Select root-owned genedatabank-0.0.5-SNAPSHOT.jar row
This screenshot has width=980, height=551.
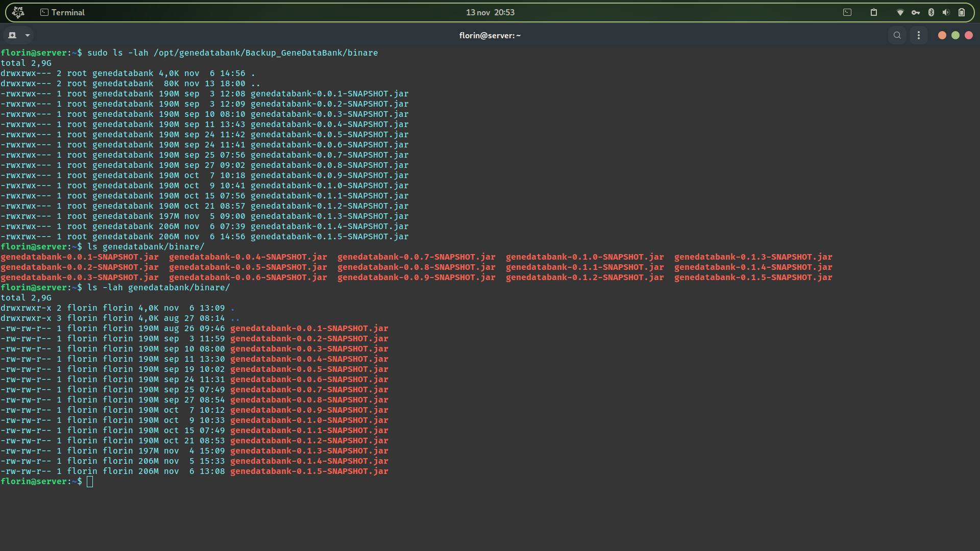pyautogui.click(x=205, y=135)
